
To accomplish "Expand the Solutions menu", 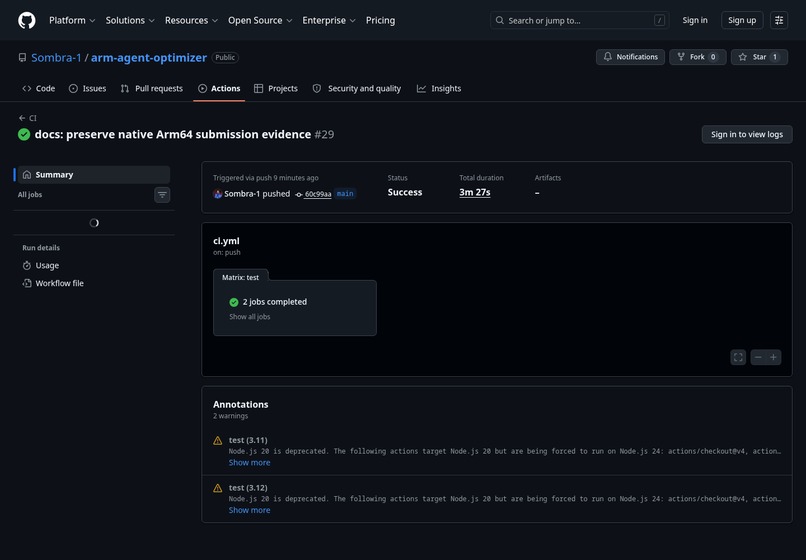I will 130,21.
